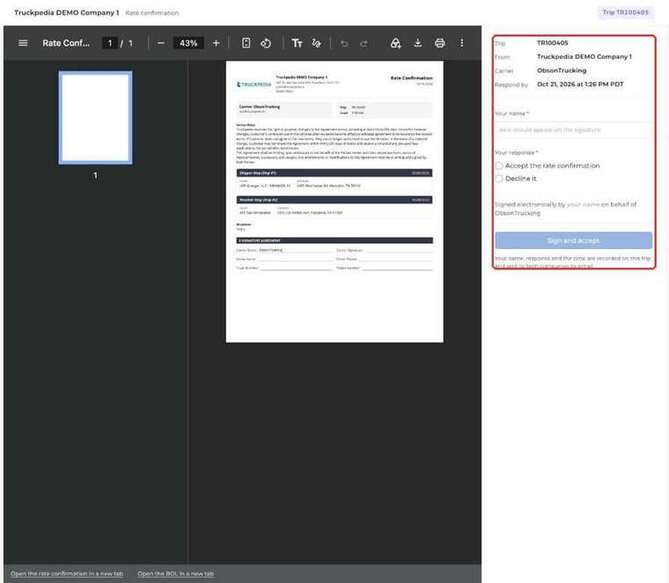Viewport: 669px width, 583px height.
Task: Rotate the document counterclockwise
Action: click(266, 43)
